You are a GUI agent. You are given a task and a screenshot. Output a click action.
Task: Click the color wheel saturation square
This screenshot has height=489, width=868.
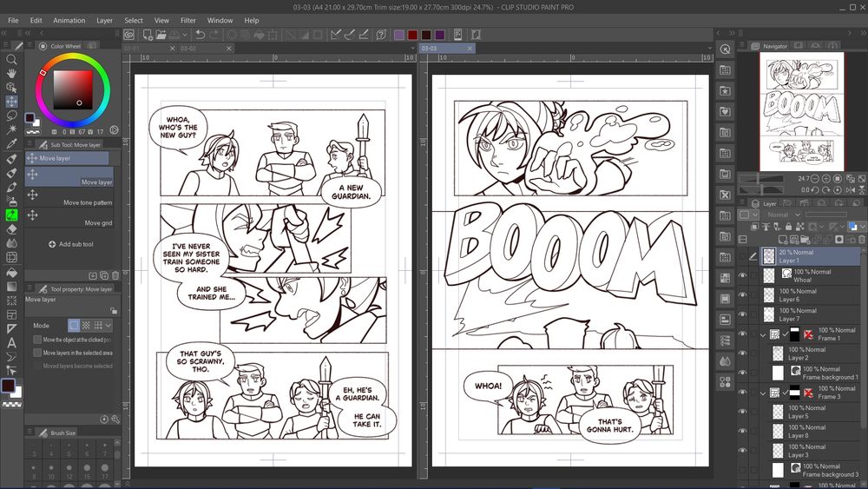pos(73,89)
